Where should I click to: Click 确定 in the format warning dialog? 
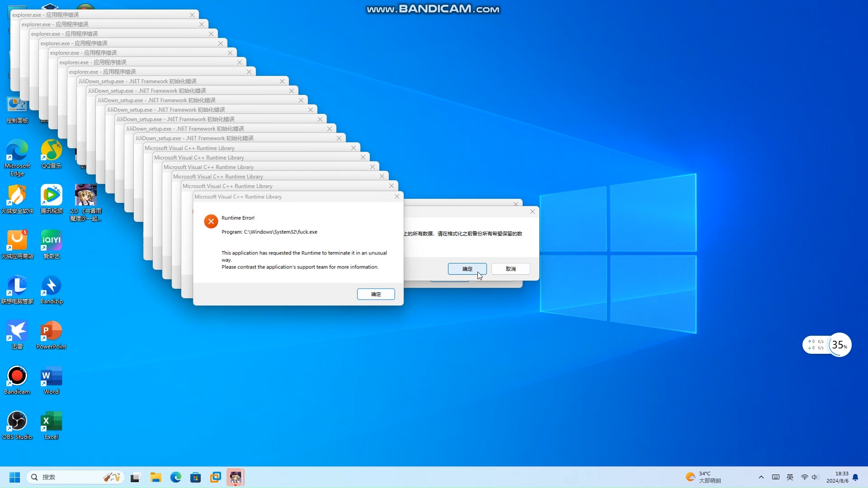[467, 269]
